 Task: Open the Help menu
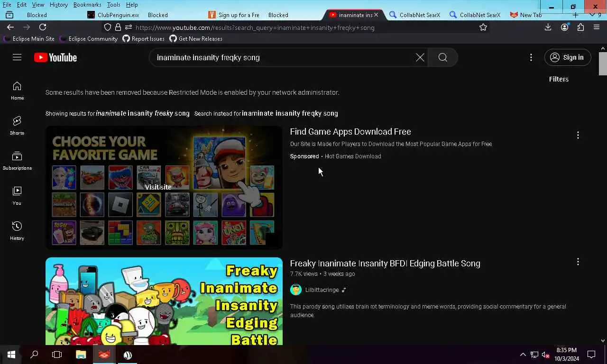(x=132, y=5)
